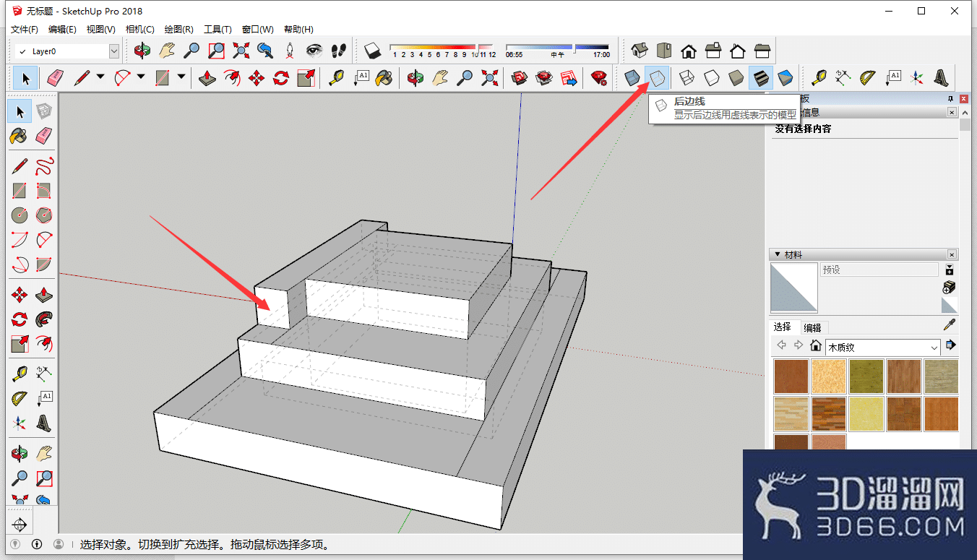Pick the olive-green wood texture swatch
The width and height of the screenshot is (977, 560).
click(866, 376)
